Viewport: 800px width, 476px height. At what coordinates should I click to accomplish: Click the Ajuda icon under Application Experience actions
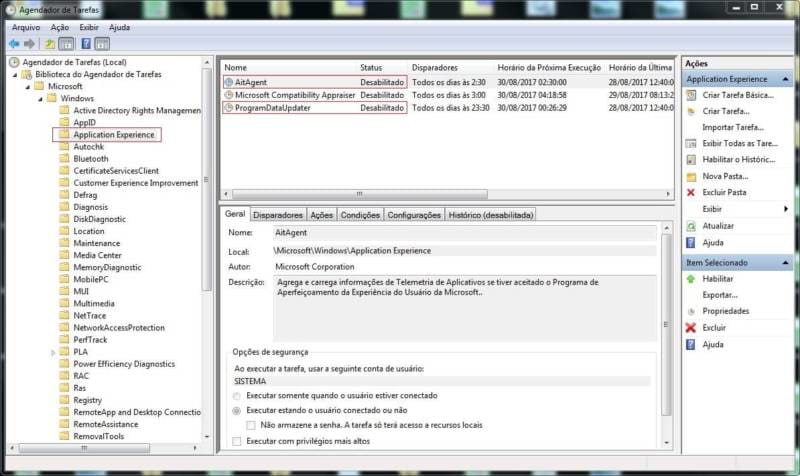pos(691,242)
